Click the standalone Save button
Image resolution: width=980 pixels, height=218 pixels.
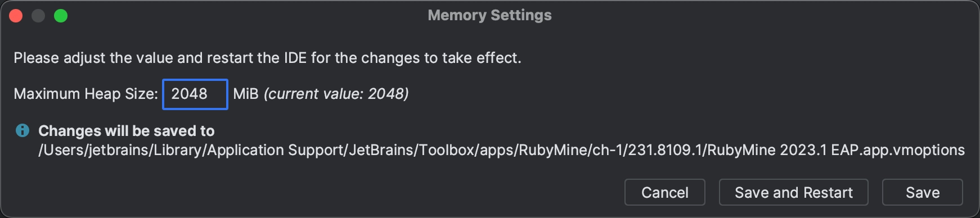point(923,193)
